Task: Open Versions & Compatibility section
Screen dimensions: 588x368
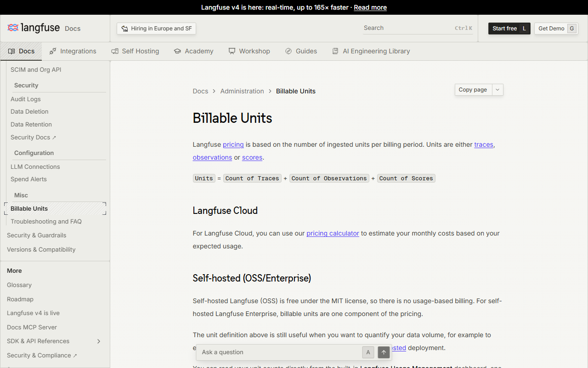Action: coord(41,249)
